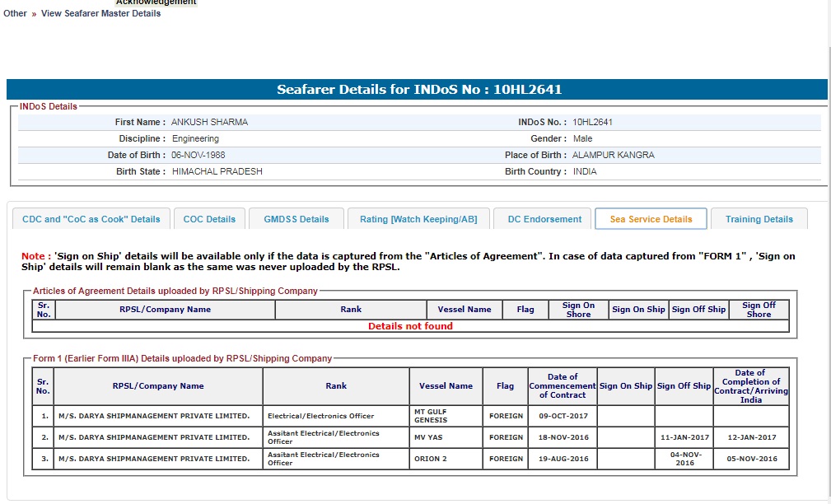831x504 pixels.
Task: Select the Sea Service Details tab
Action: [x=651, y=219]
